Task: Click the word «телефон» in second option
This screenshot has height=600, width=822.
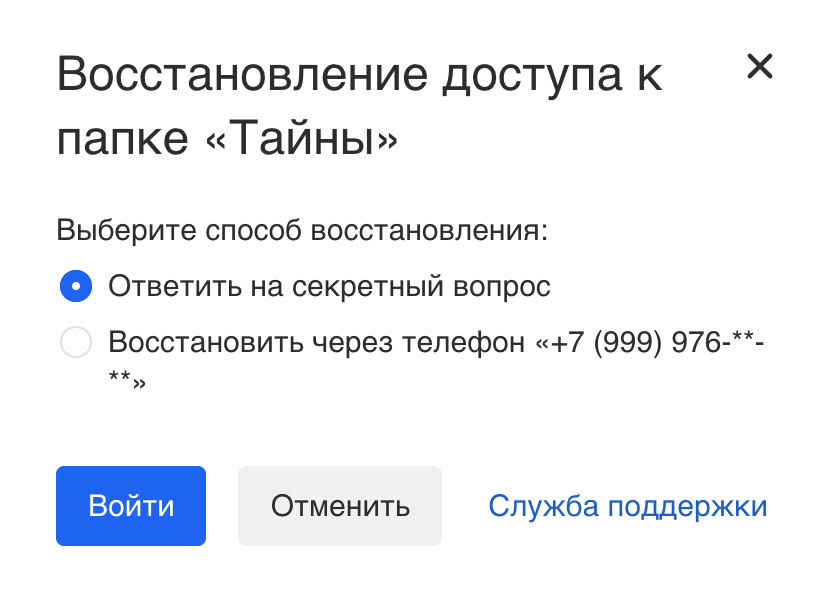Action: click(x=463, y=343)
